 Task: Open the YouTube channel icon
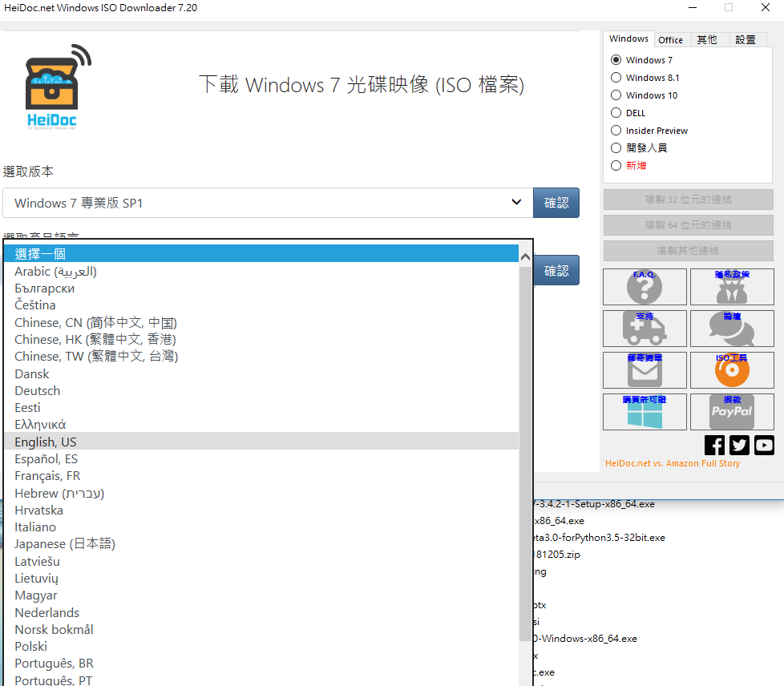(x=763, y=445)
